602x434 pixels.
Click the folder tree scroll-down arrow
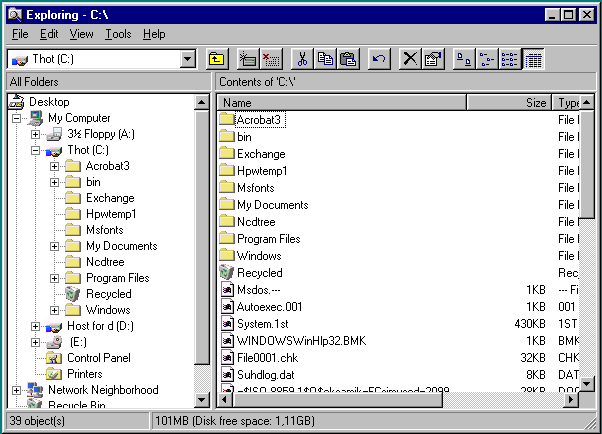(x=202, y=400)
